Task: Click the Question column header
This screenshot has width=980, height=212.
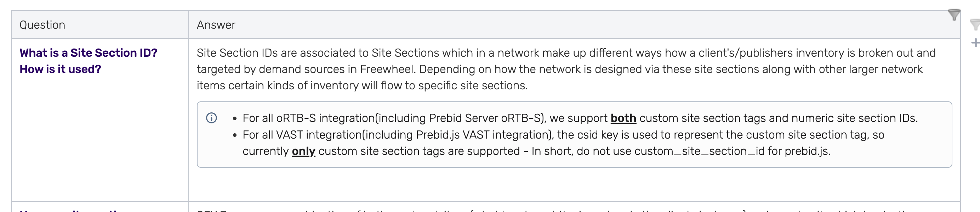Action: [42, 25]
